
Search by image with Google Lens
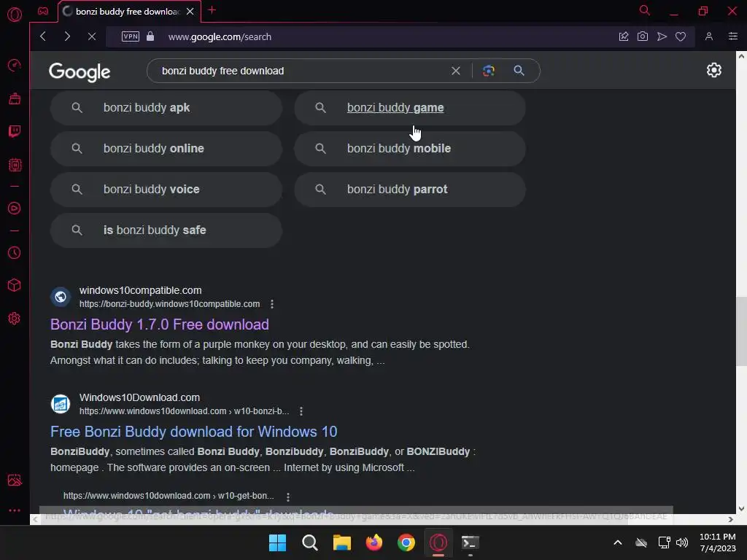pyautogui.click(x=488, y=71)
